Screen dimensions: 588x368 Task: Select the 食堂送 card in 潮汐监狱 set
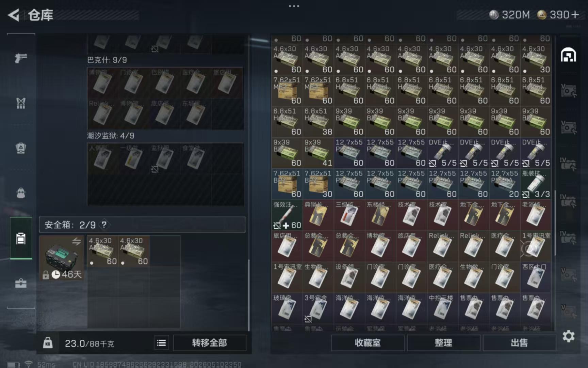[196, 158]
